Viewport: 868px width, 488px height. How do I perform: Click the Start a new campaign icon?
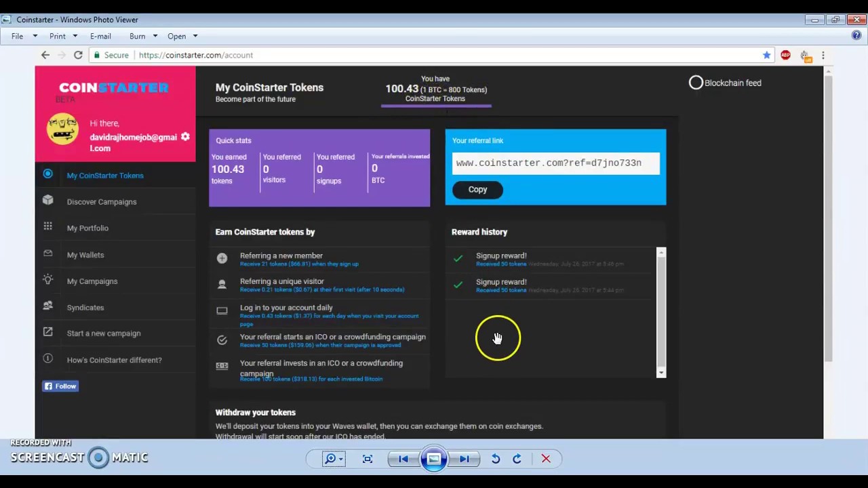click(47, 332)
